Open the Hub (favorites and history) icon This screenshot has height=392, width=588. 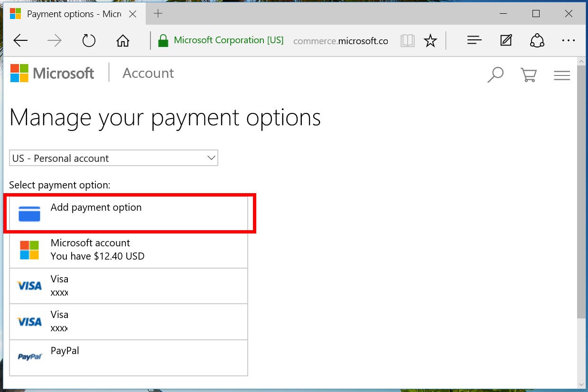coord(474,41)
